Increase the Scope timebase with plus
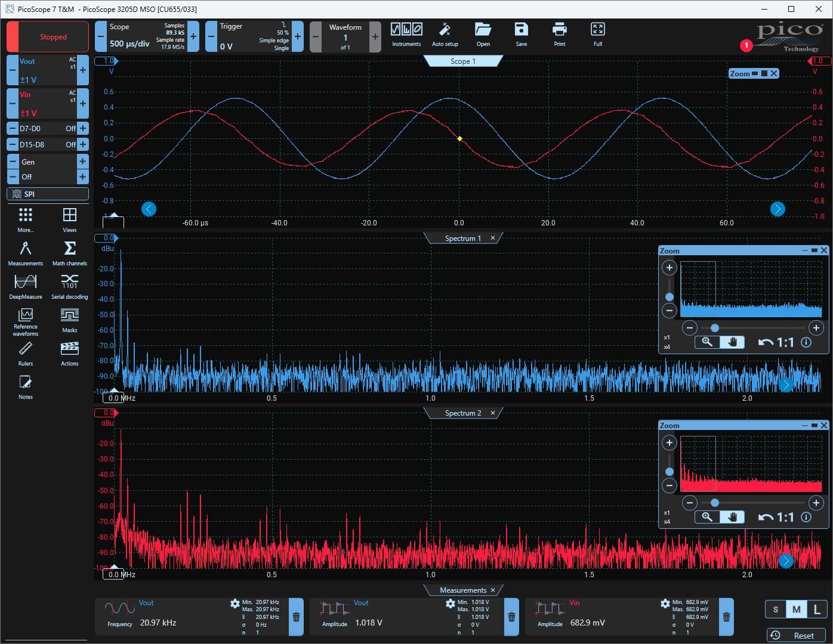This screenshot has height=644, width=833. 193,36
